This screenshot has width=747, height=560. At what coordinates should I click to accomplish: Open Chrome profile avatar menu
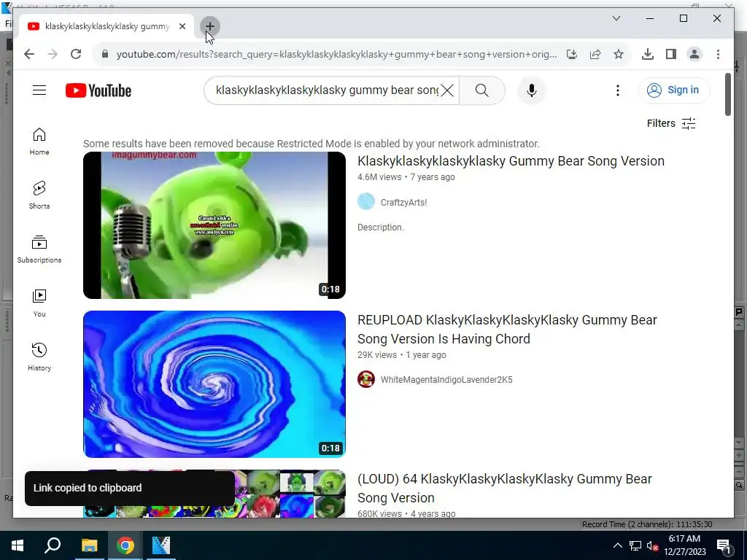pyautogui.click(x=694, y=54)
